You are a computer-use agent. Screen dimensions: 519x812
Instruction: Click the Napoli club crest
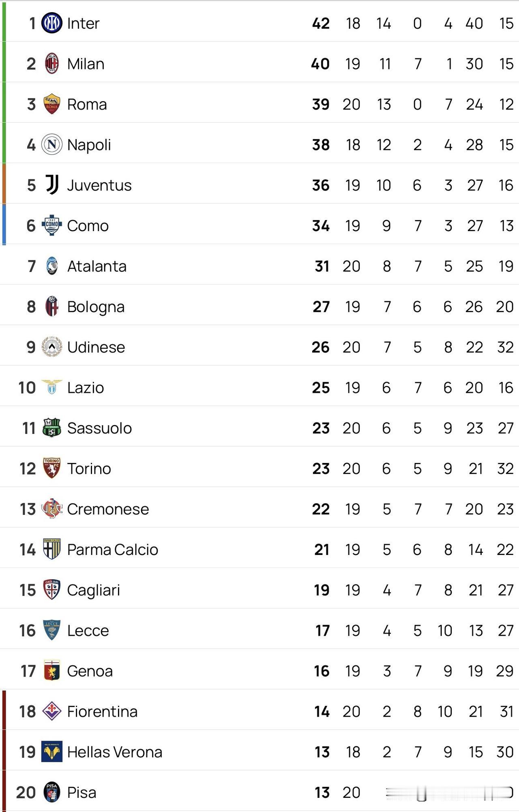pos(52,145)
